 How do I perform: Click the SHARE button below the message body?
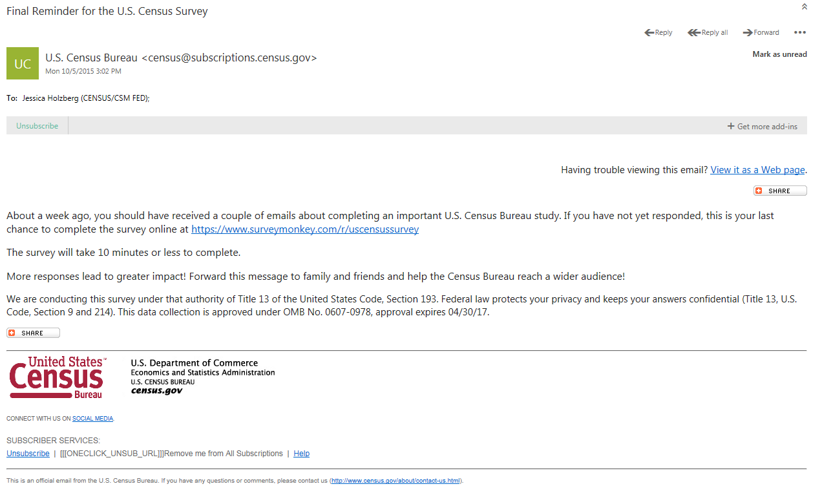[x=33, y=333]
